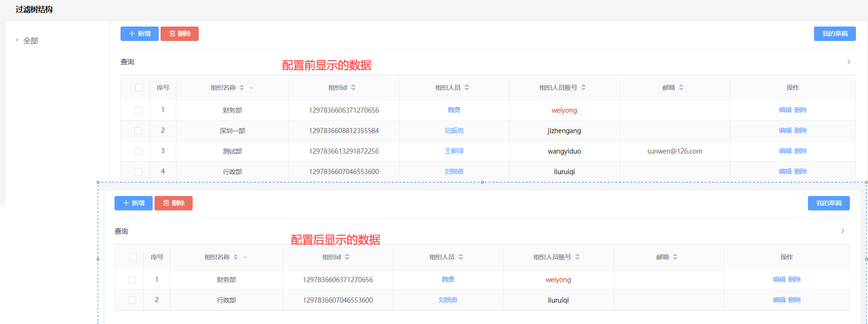Click sort arrows on bottom 邮箱 header
The width and height of the screenshot is (868, 324).
pos(675,257)
